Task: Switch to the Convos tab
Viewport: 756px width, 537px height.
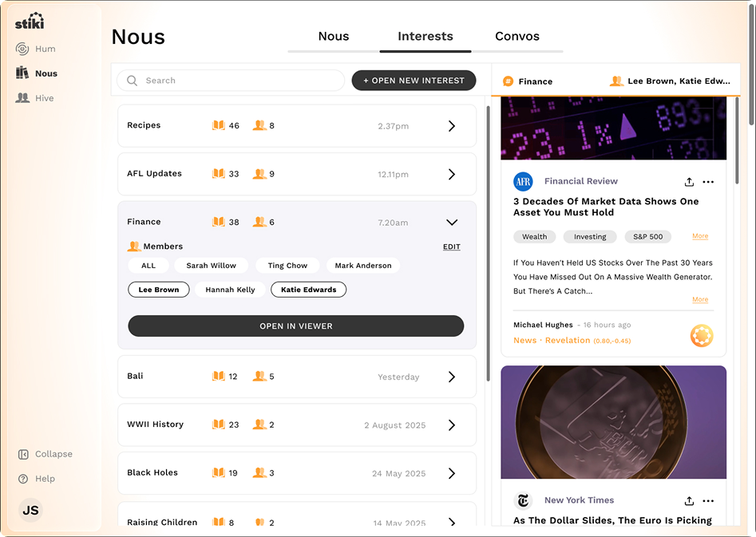Action: 517,37
